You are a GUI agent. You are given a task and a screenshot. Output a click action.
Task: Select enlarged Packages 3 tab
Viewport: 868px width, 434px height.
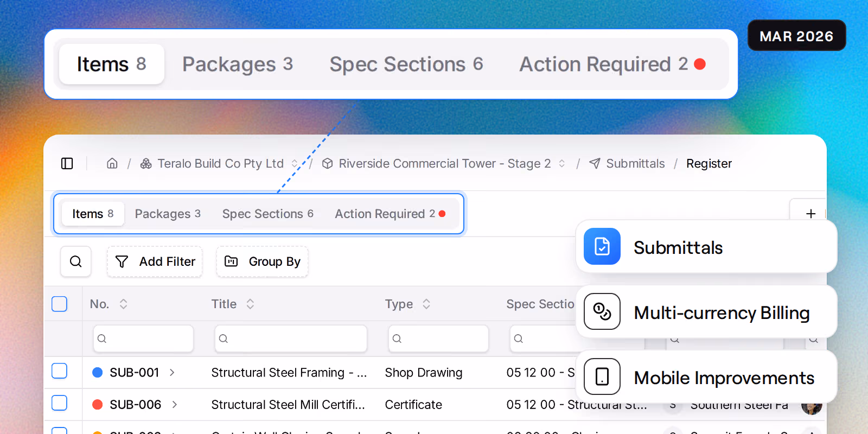click(x=238, y=64)
